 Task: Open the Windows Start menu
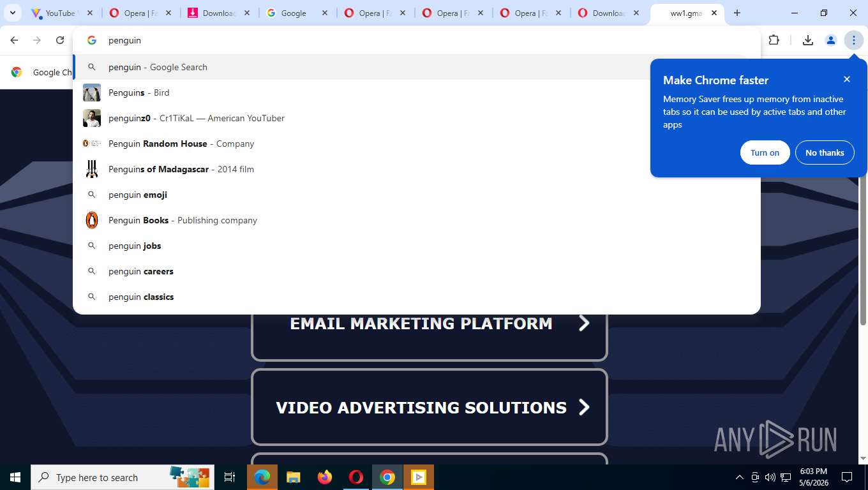coord(15,477)
